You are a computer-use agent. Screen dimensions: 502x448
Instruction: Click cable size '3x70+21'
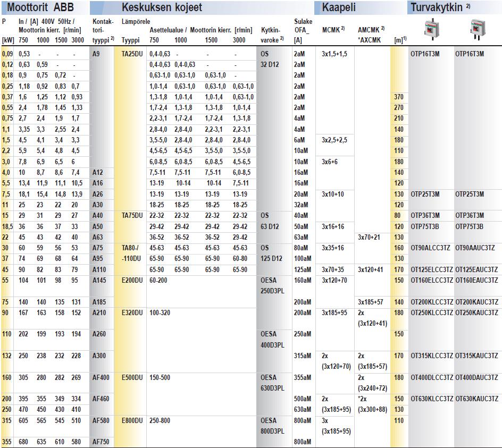(369, 238)
